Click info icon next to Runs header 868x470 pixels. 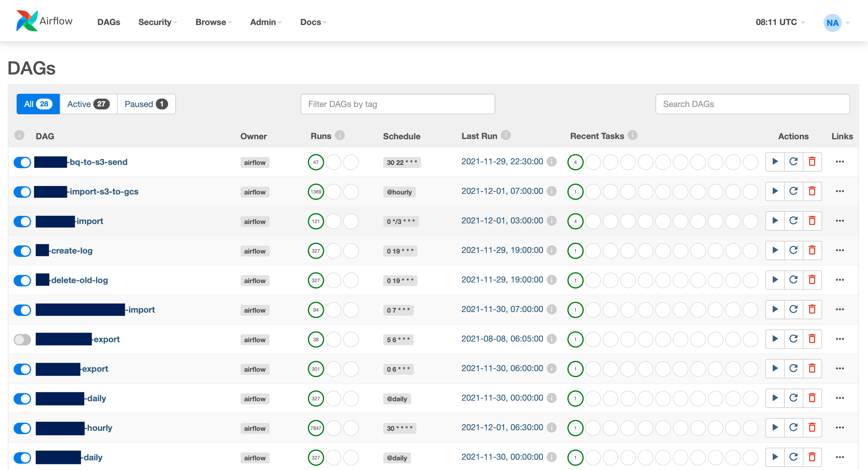340,135
